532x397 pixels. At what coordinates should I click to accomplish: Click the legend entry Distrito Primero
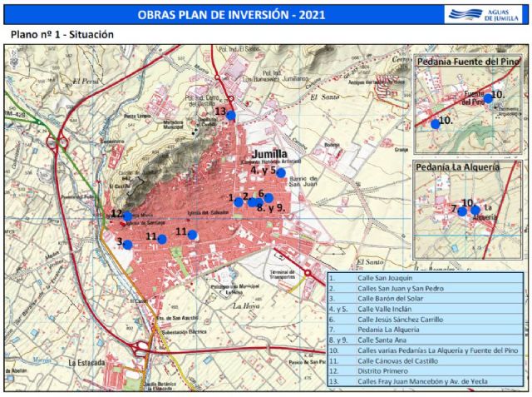[x=426, y=370]
